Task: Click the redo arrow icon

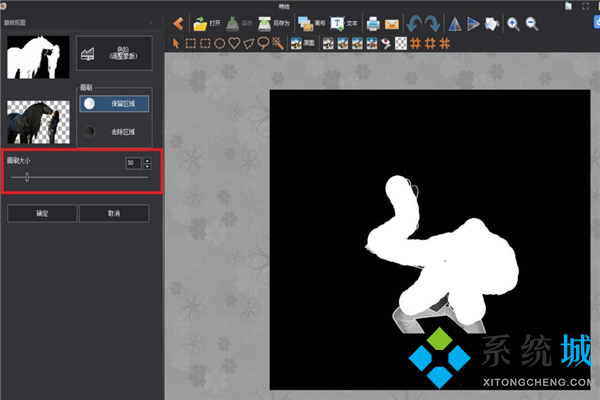Action: point(433,23)
